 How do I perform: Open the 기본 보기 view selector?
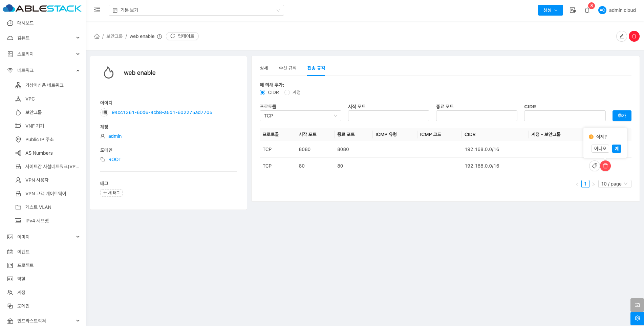[x=196, y=10]
